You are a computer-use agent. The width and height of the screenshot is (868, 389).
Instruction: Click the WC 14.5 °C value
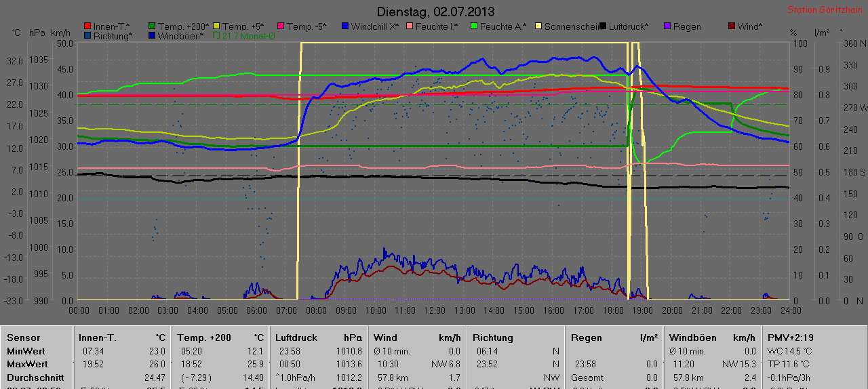(x=789, y=351)
